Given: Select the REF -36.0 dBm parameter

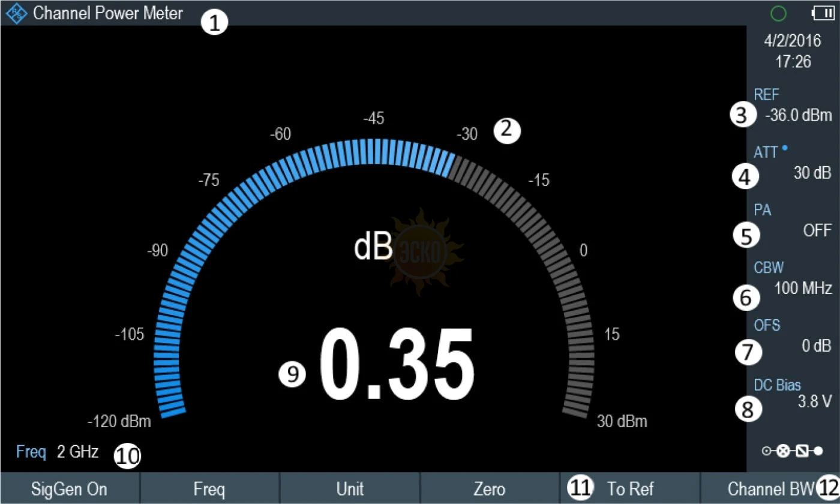Looking at the screenshot, I should tap(793, 106).
